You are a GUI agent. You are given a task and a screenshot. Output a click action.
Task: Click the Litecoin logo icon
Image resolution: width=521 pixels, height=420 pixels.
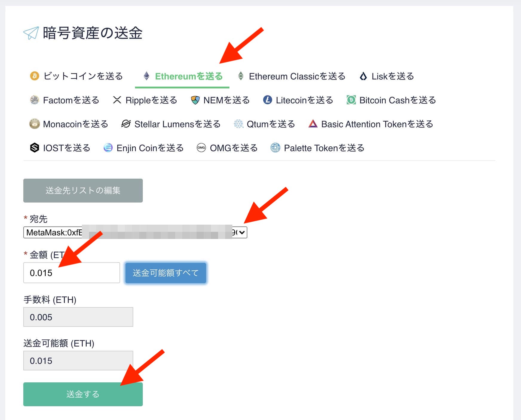point(267,100)
